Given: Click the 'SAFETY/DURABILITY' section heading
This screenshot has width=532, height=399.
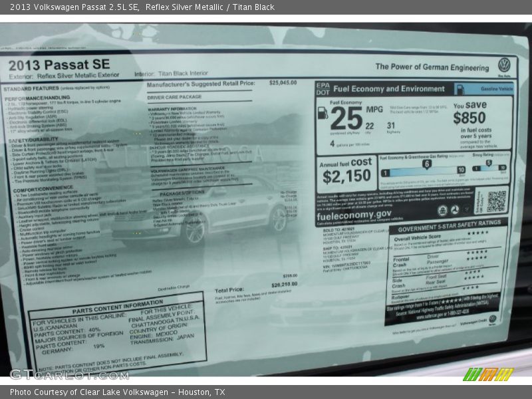Looking at the screenshot, I should [x=33, y=140].
